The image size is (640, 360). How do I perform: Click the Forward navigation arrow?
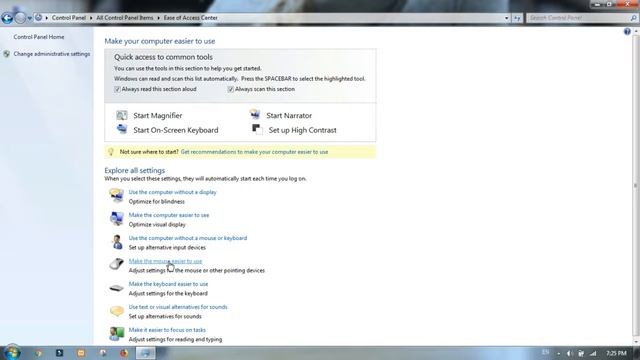coord(20,18)
